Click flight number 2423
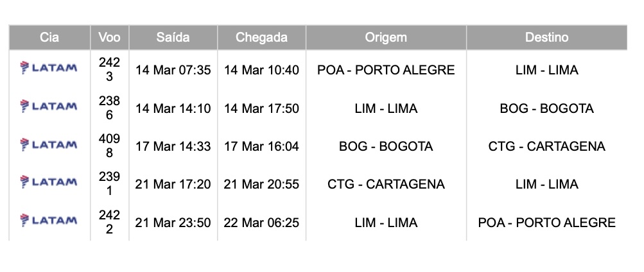The image size is (644, 272). pyautogui.click(x=109, y=69)
